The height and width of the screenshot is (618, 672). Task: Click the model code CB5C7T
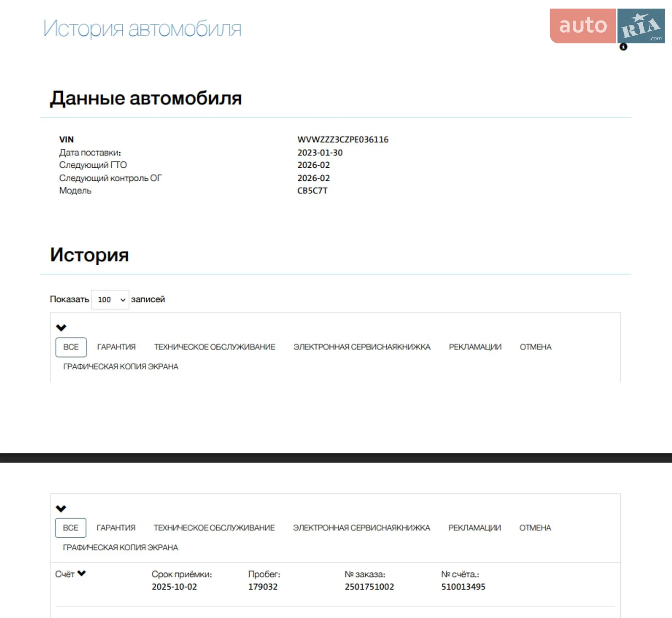(x=312, y=191)
